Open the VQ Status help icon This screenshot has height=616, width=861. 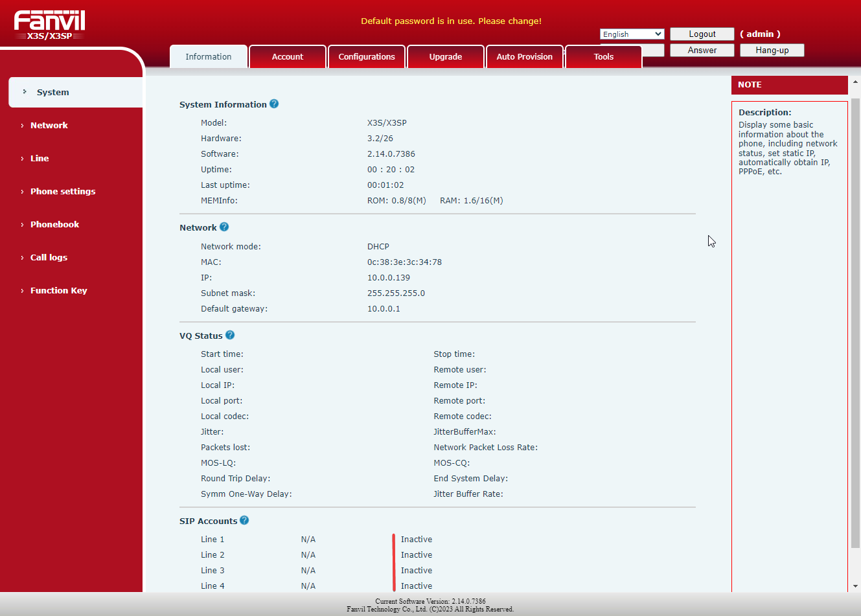pyautogui.click(x=230, y=335)
